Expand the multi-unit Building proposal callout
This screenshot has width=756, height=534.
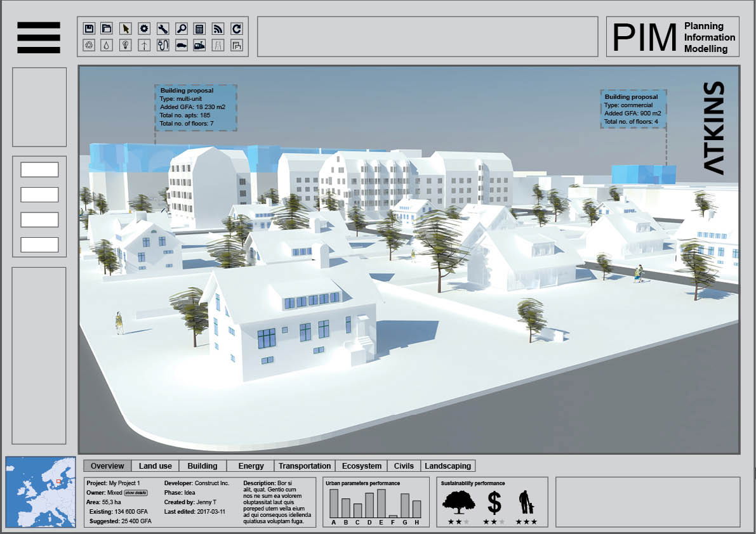[x=196, y=107]
